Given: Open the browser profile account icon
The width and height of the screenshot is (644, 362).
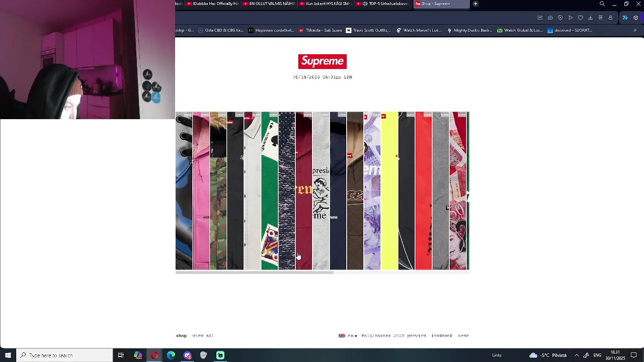Looking at the screenshot, I should [x=610, y=18].
